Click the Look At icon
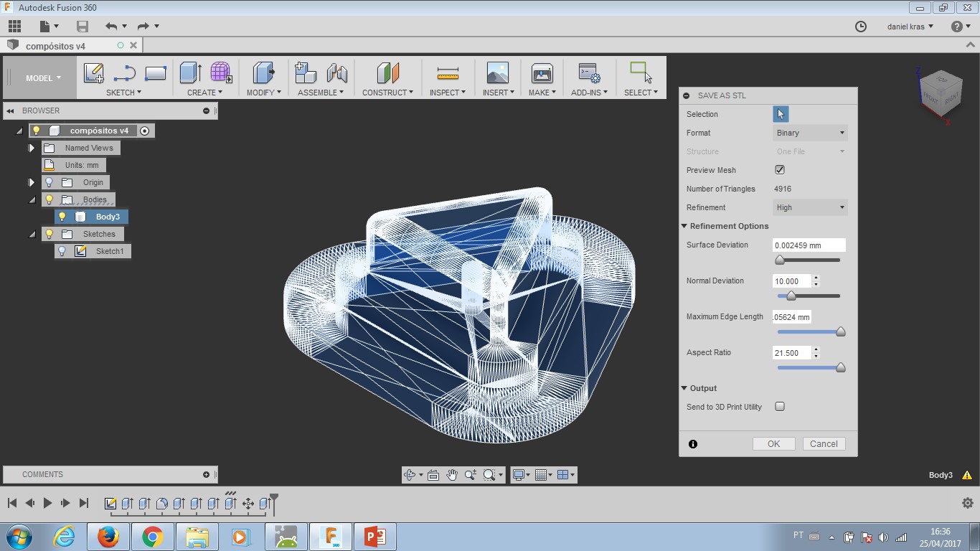 [433, 475]
